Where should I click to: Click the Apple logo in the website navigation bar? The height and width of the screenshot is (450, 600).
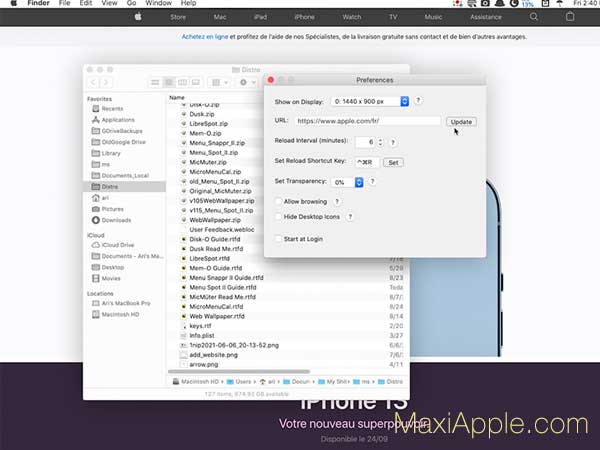click(x=138, y=16)
